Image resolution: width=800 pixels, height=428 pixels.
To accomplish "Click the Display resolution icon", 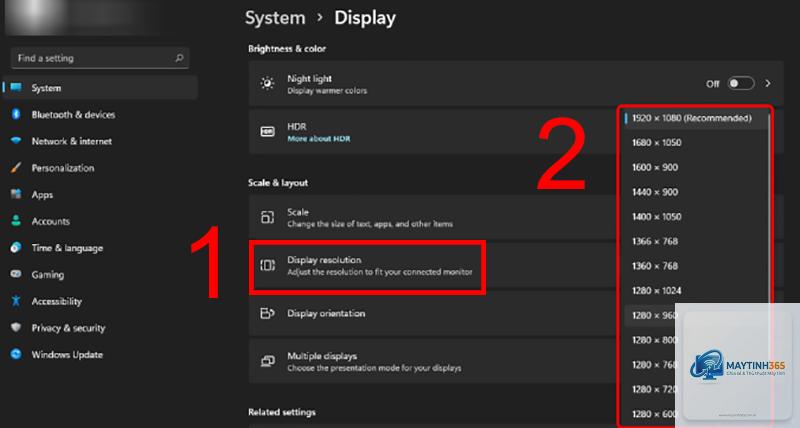I will (267, 265).
